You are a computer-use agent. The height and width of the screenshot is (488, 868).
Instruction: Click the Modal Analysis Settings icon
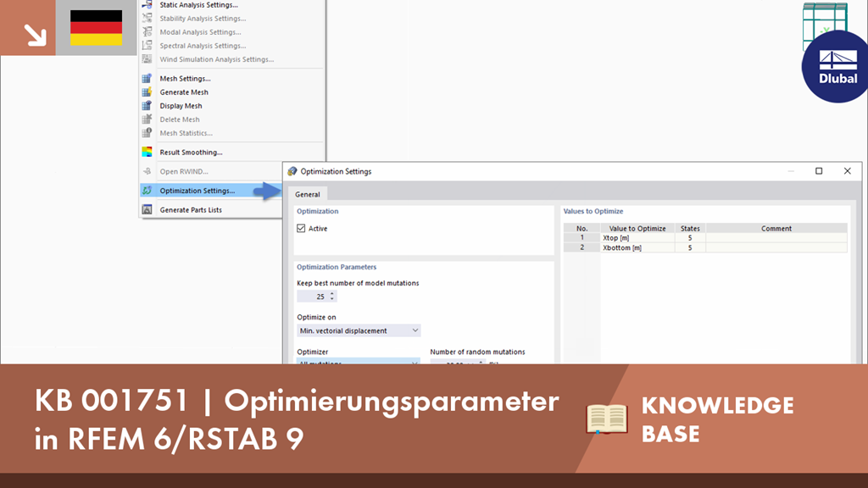point(147,32)
